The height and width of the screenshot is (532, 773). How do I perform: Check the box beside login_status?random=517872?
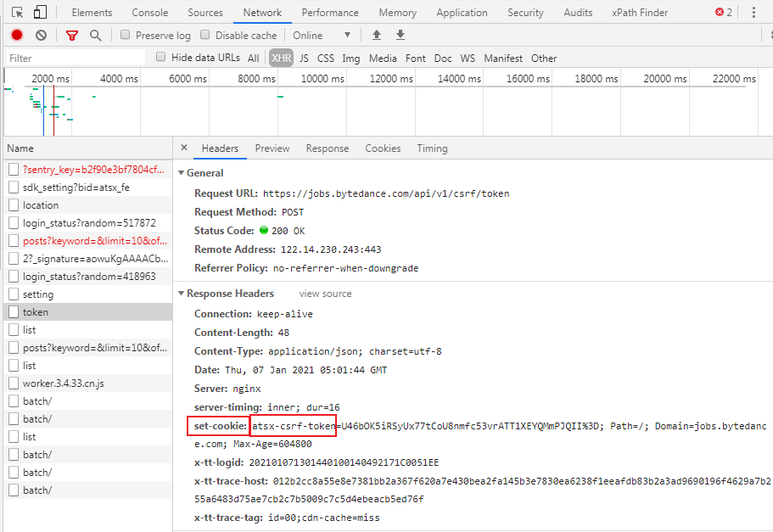(14, 223)
